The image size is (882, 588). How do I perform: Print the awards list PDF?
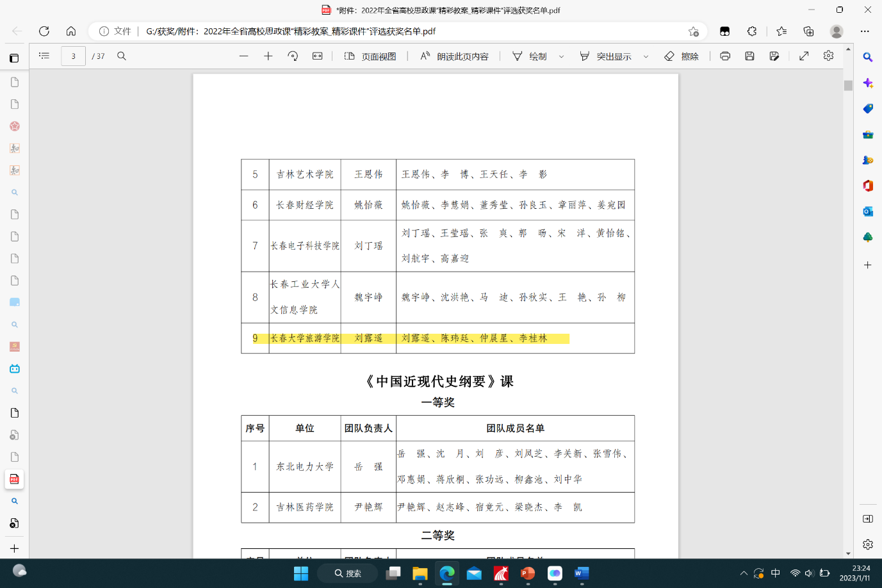click(x=724, y=56)
